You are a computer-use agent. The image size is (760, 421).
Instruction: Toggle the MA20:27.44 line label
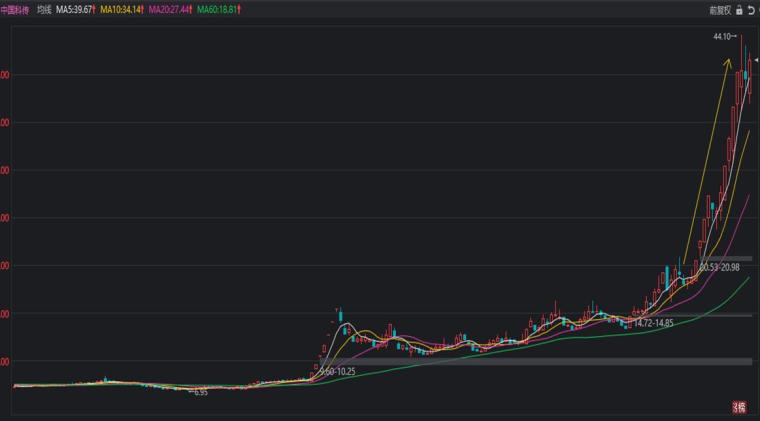(168, 9)
